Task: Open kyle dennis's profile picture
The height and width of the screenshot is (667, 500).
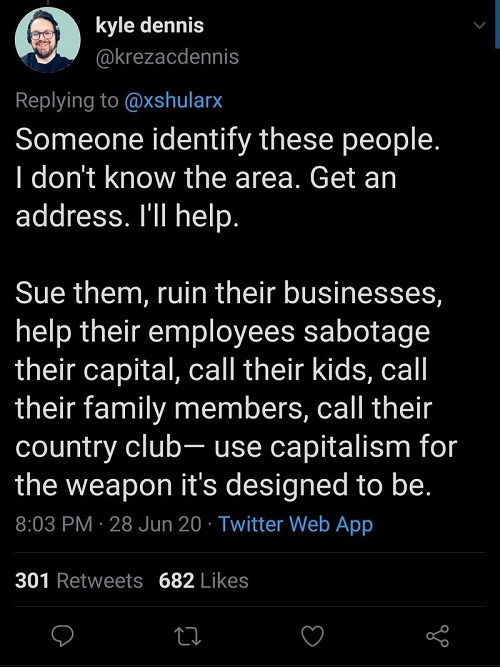Action: (48, 40)
